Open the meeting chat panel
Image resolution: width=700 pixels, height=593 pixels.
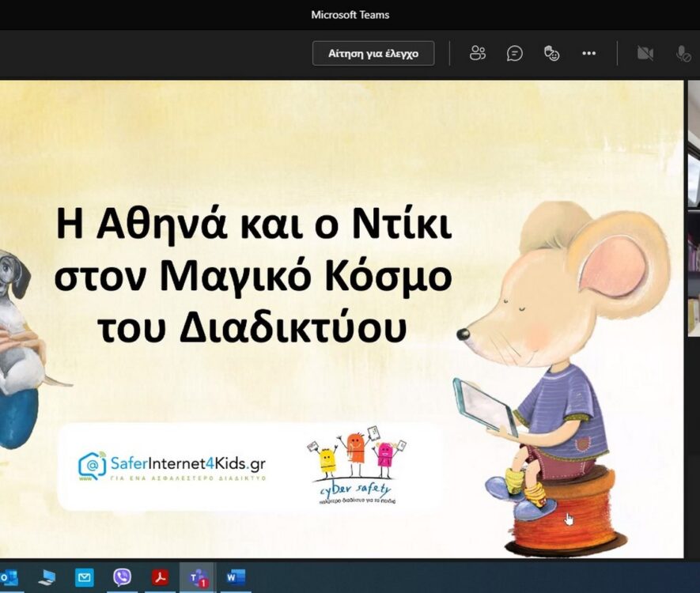(x=514, y=54)
